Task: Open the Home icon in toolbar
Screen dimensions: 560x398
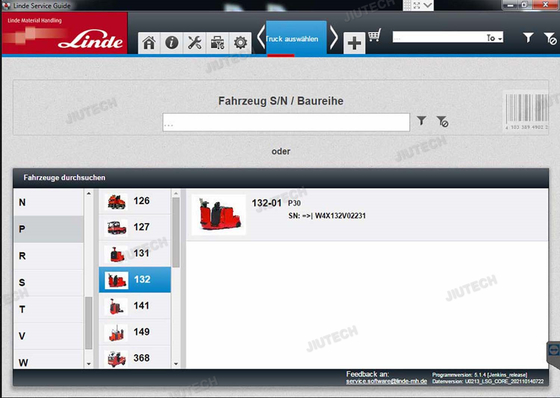Action: [149, 43]
